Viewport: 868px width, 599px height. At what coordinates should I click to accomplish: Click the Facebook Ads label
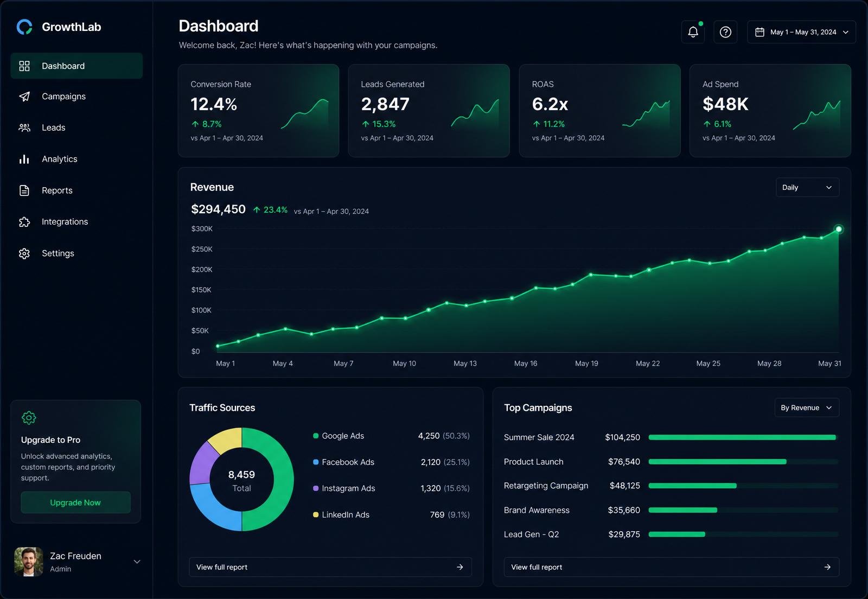coord(348,462)
